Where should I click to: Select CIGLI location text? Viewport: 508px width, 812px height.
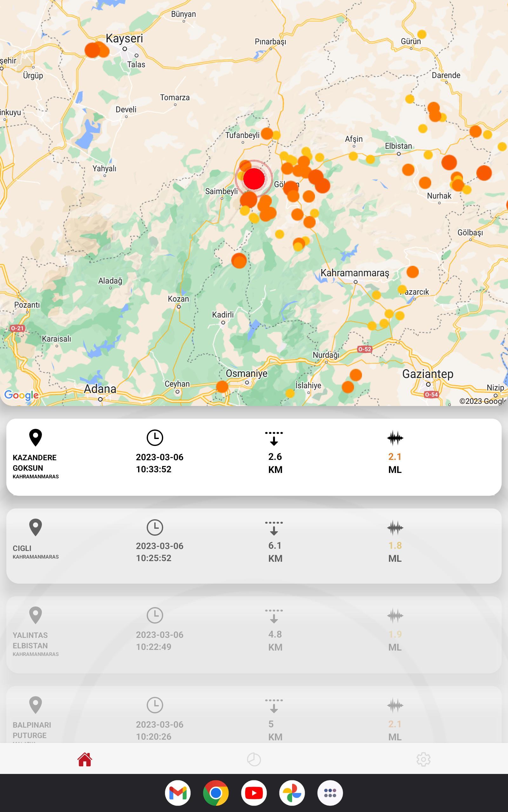pos(22,548)
